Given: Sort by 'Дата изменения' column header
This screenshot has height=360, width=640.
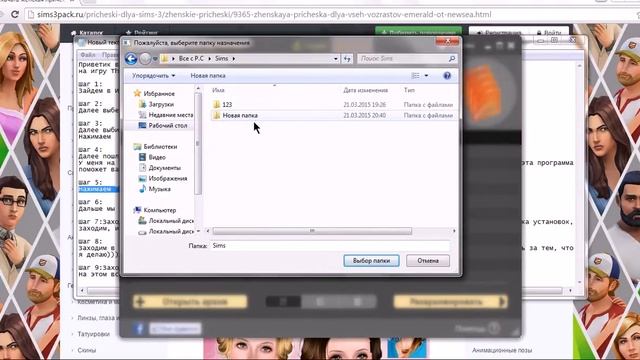Looking at the screenshot, I should 365,90.
